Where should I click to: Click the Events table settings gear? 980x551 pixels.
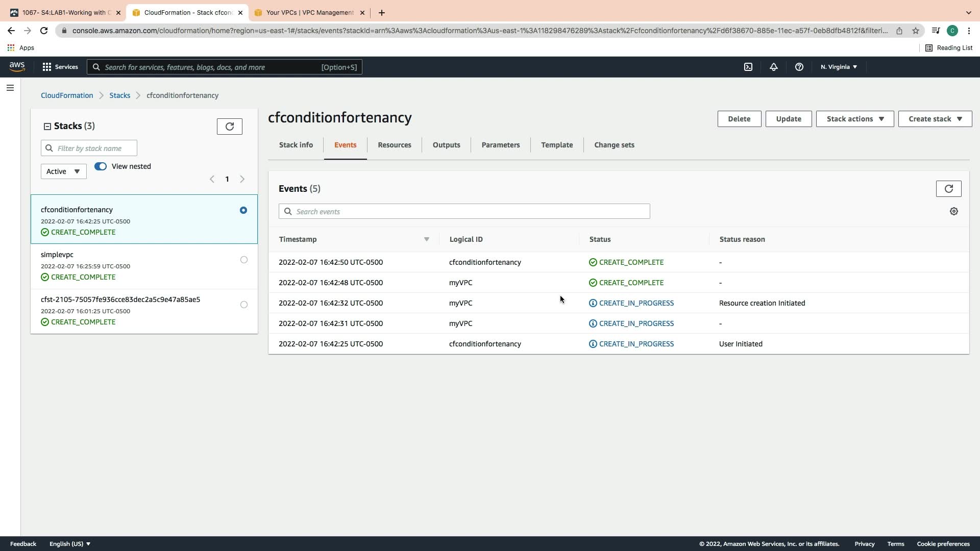[x=953, y=211]
